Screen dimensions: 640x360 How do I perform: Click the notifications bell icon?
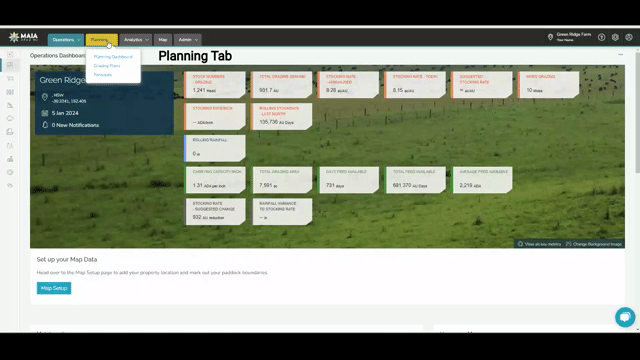pos(45,125)
